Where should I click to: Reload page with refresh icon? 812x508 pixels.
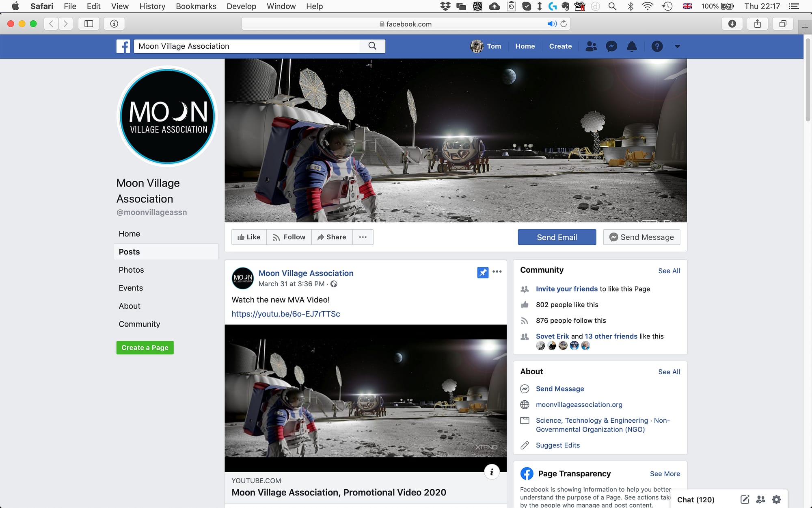click(564, 24)
